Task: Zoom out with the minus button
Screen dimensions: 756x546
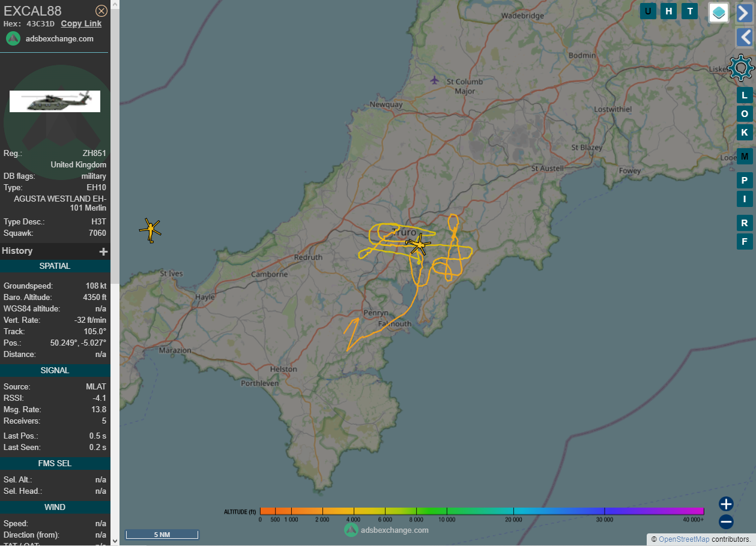Action: click(726, 522)
